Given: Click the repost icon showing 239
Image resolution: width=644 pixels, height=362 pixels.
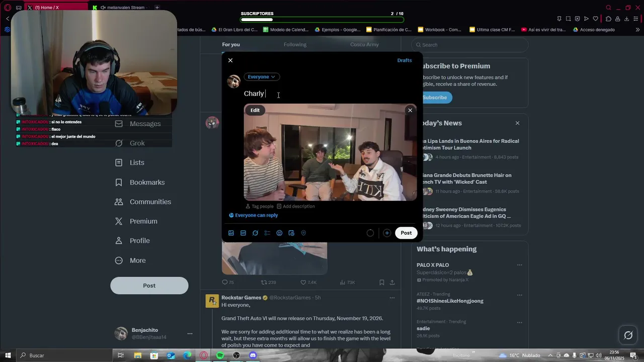Looking at the screenshot, I should click(x=268, y=283).
